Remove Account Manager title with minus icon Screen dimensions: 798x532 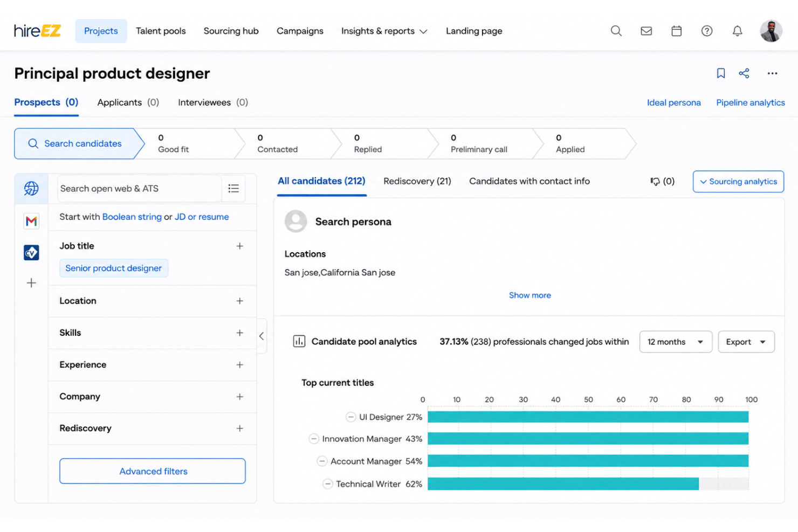(322, 461)
